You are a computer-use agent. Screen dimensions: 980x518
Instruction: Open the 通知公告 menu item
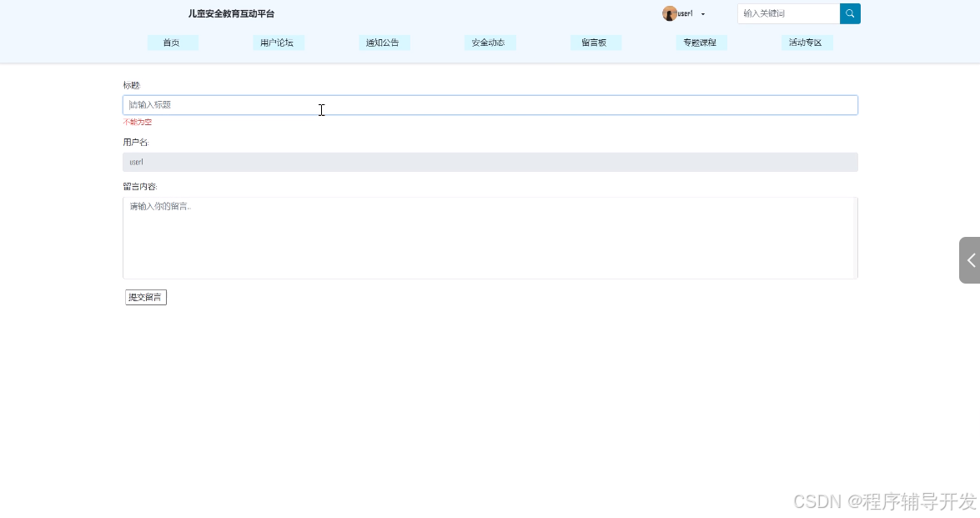(384, 43)
